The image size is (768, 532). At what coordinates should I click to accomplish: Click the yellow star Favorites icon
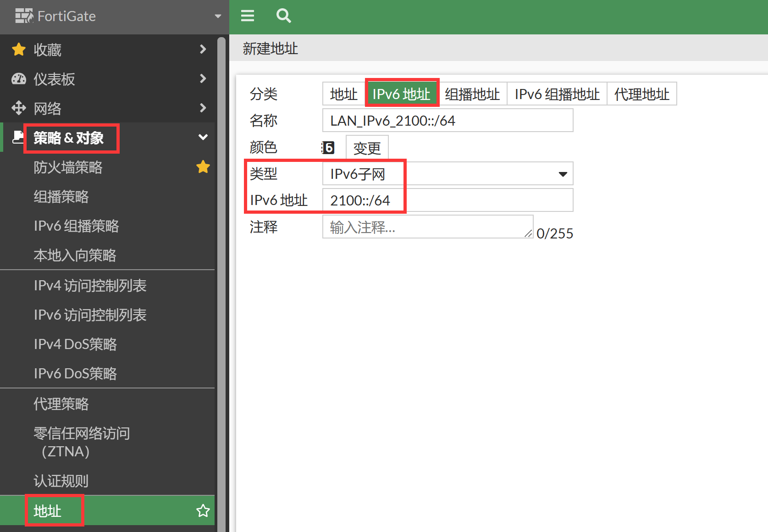click(x=19, y=50)
